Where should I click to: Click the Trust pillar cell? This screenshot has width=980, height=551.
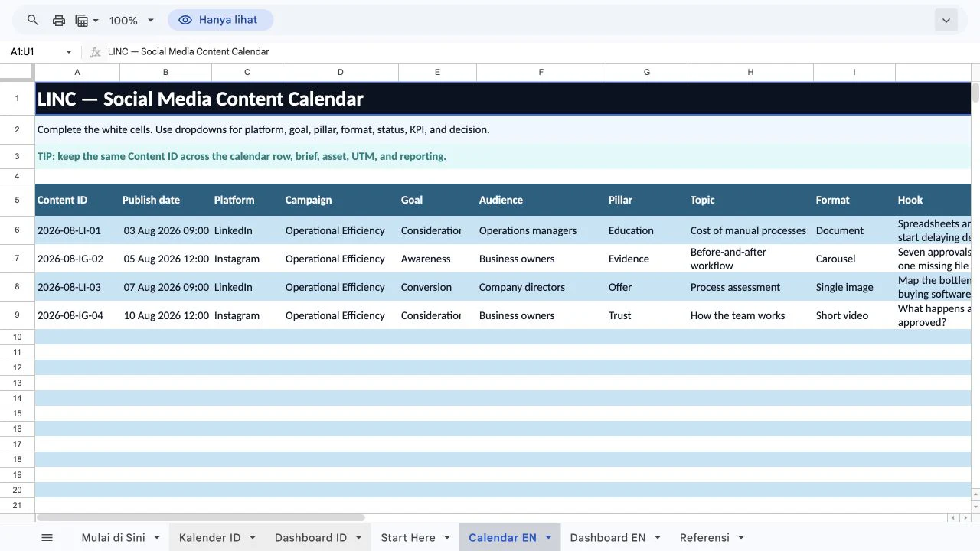pos(647,315)
